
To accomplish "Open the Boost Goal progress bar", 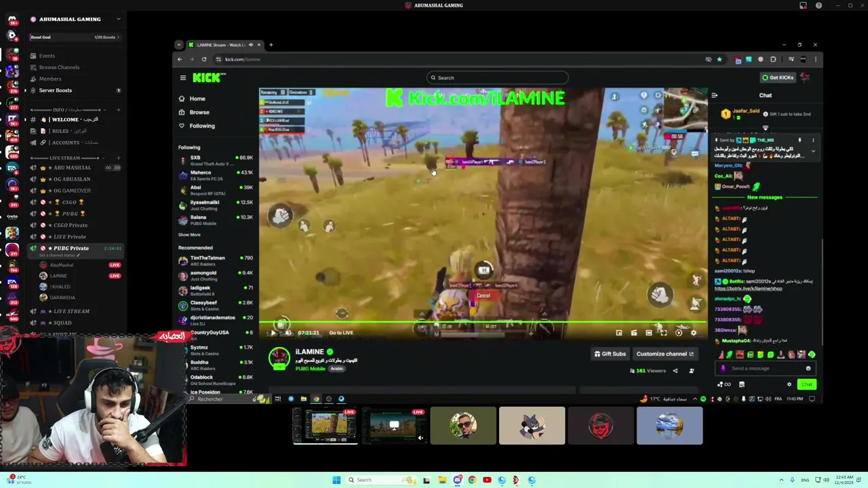I will coord(75,37).
